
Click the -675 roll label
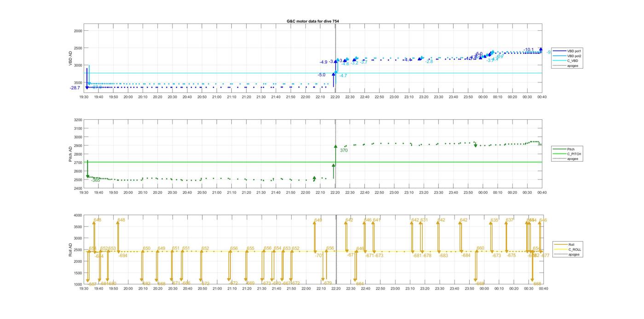511,255
